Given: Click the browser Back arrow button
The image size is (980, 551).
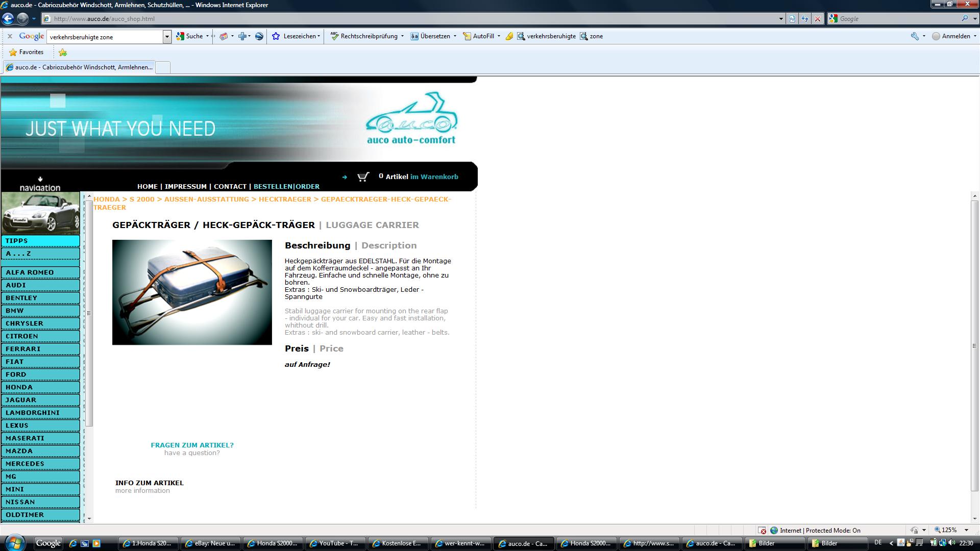Looking at the screenshot, I should pyautogui.click(x=8, y=19).
